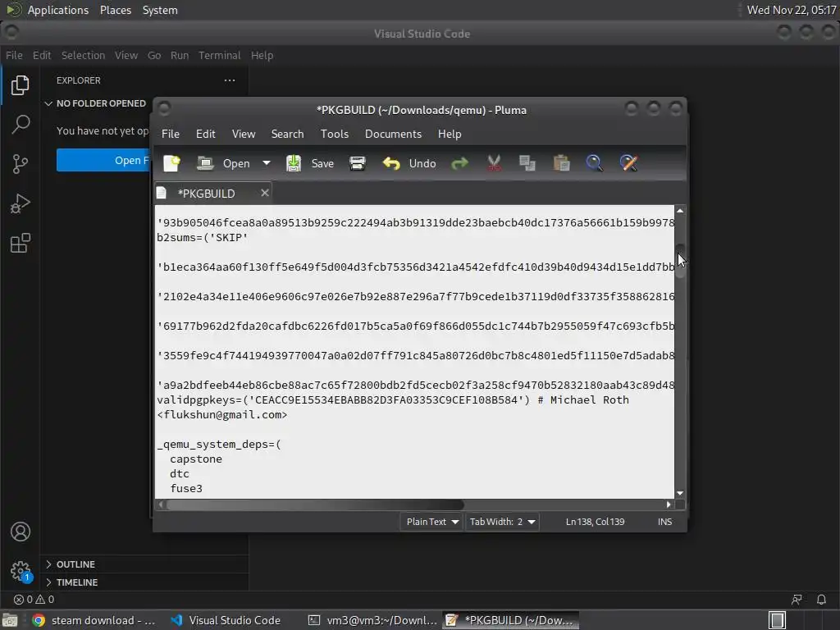Click the VS Code Manage gear icon
The image size is (840, 630).
(20, 571)
